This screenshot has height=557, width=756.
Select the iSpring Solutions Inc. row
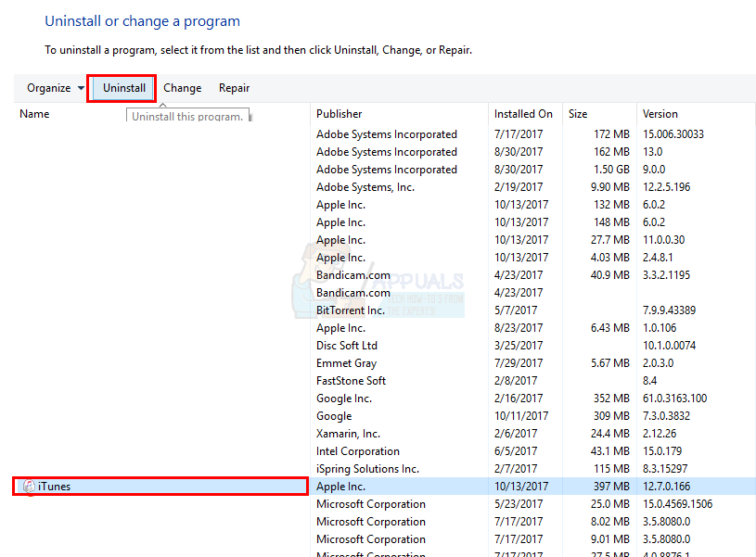[367, 469]
